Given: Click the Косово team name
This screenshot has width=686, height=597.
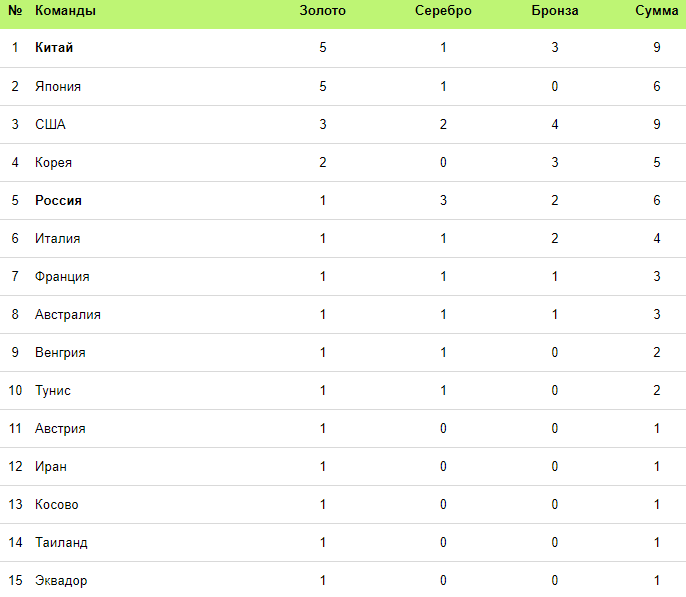Looking at the screenshot, I should pos(57,504).
